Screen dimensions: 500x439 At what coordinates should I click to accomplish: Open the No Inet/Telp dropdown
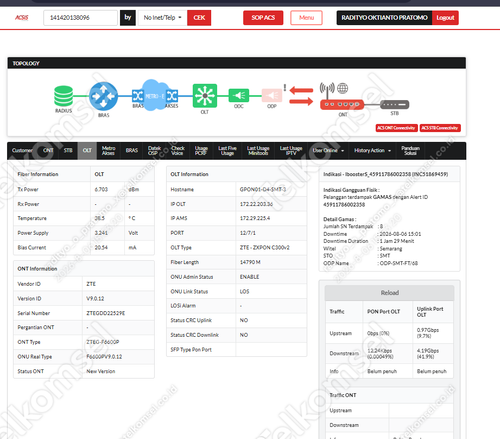point(162,18)
